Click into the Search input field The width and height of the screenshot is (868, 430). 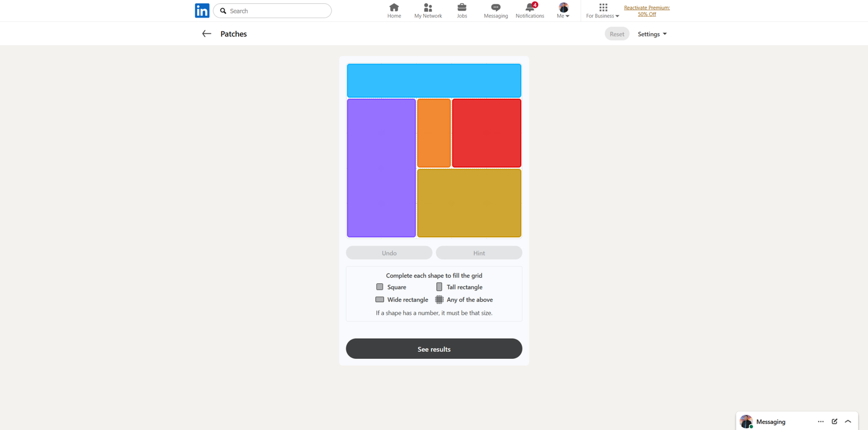click(278, 11)
